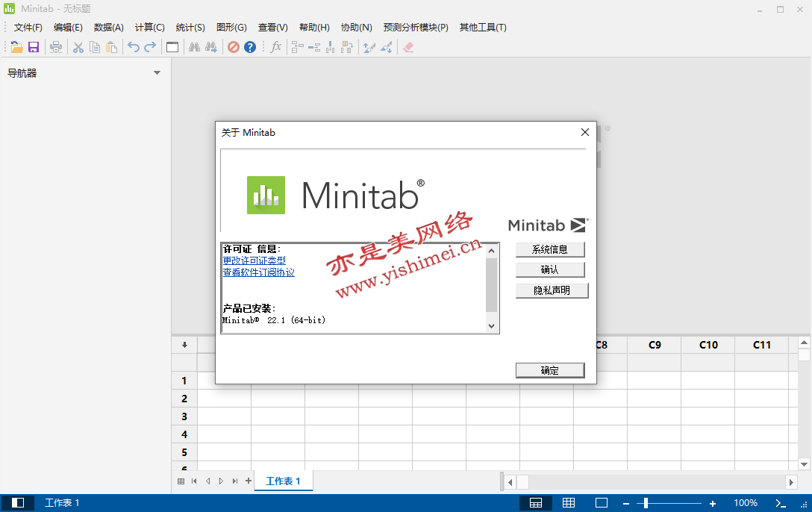
Task: Select the C10 column header
Action: coord(708,345)
